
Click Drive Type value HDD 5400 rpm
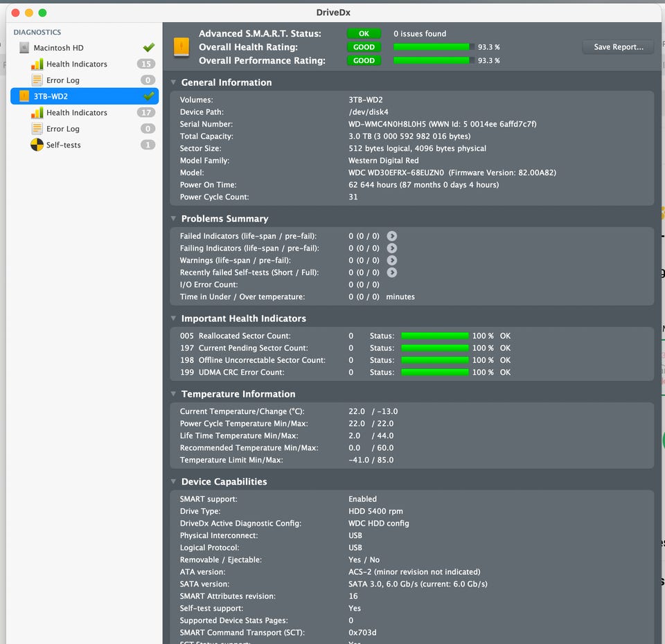375,511
